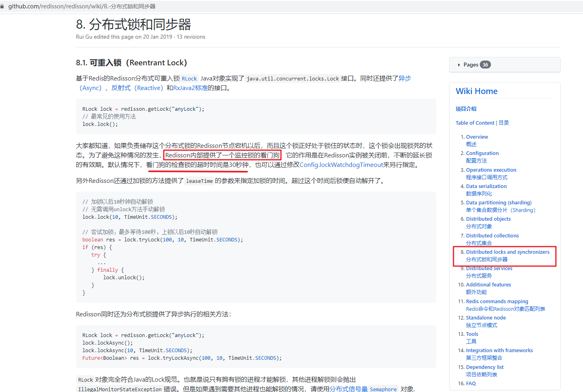Go to 4. Data serialization page
This screenshot has width=583, height=392.
486,186
